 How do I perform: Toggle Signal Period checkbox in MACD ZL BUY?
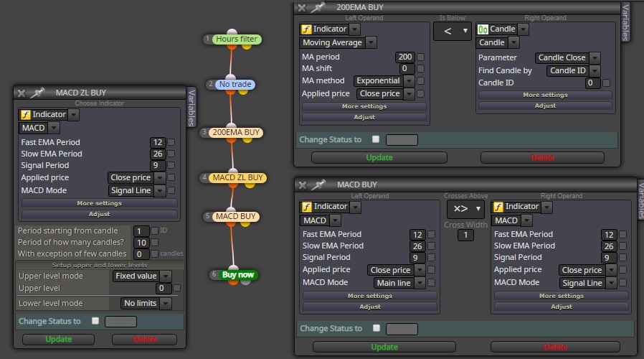[x=171, y=165]
